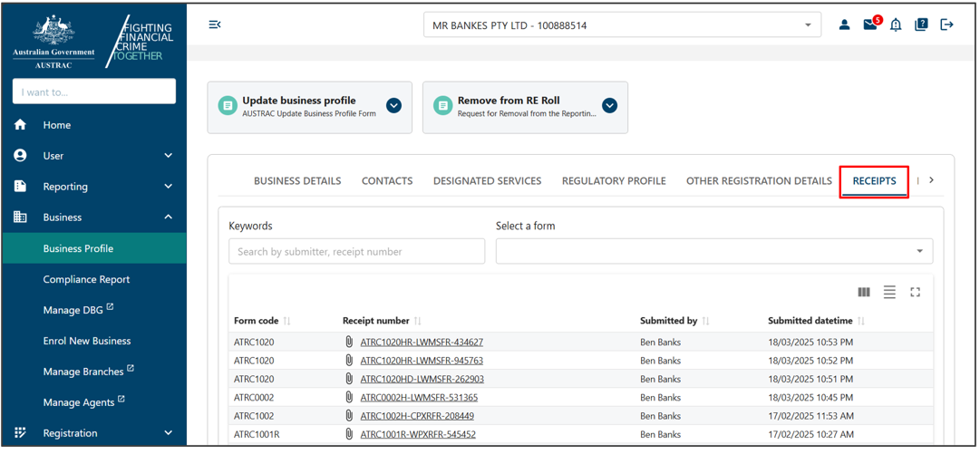The image size is (980, 454).
Task: Switch to the BUSINESS DETAILS tab
Action: pyautogui.click(x=297, y=181)
